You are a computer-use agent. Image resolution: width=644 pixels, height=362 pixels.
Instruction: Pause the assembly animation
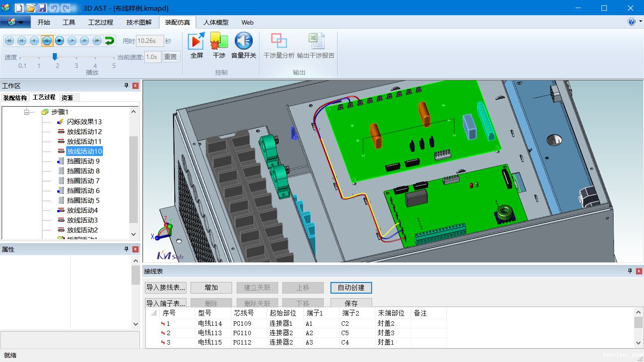[47, 41]
